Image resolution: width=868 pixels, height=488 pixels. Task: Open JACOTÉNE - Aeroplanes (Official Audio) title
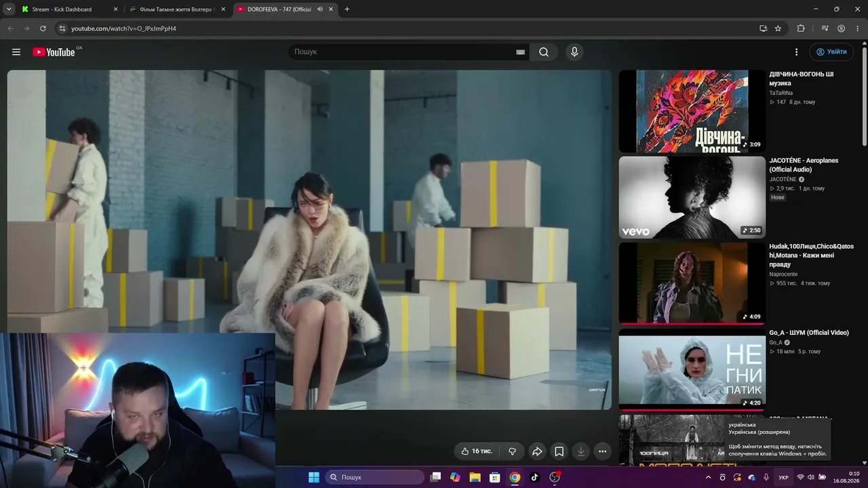804,165
